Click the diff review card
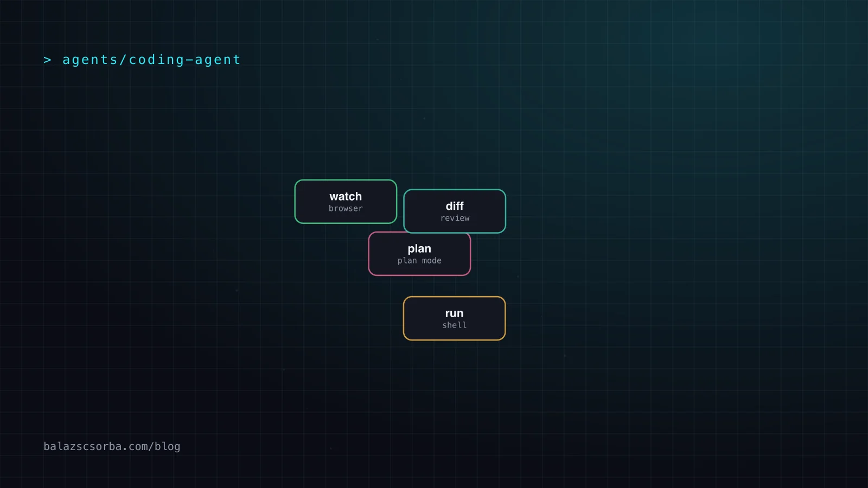 coord(455,211)
